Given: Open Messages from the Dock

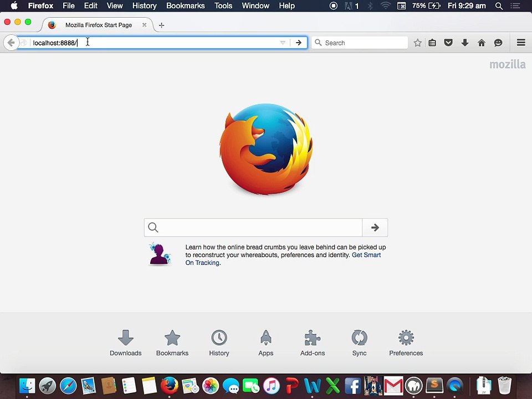Looking at the screenshot, I should click(x=231, y=386).
